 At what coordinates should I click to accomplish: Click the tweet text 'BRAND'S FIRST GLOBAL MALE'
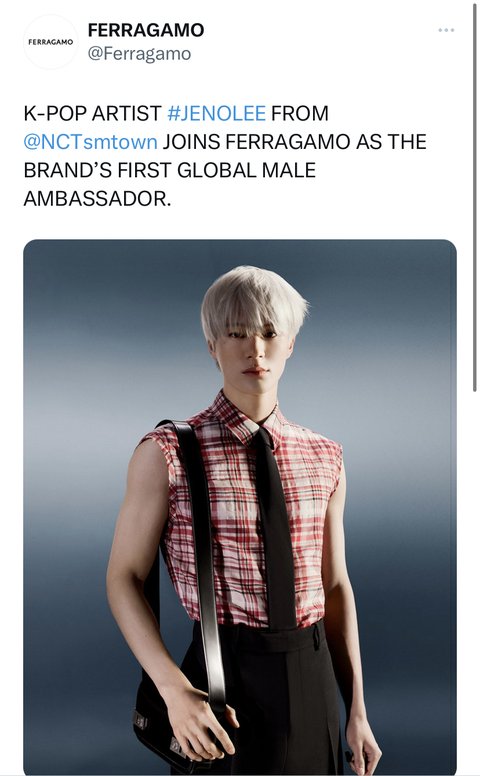(x=170, y=170)
